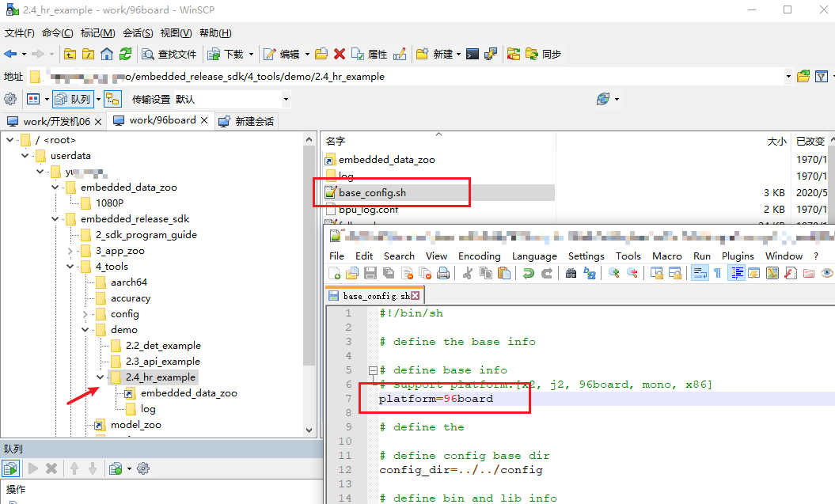This screenshot has height=504, width=835.
Task: Go to home directory via house icon
Action: [107, 54]
